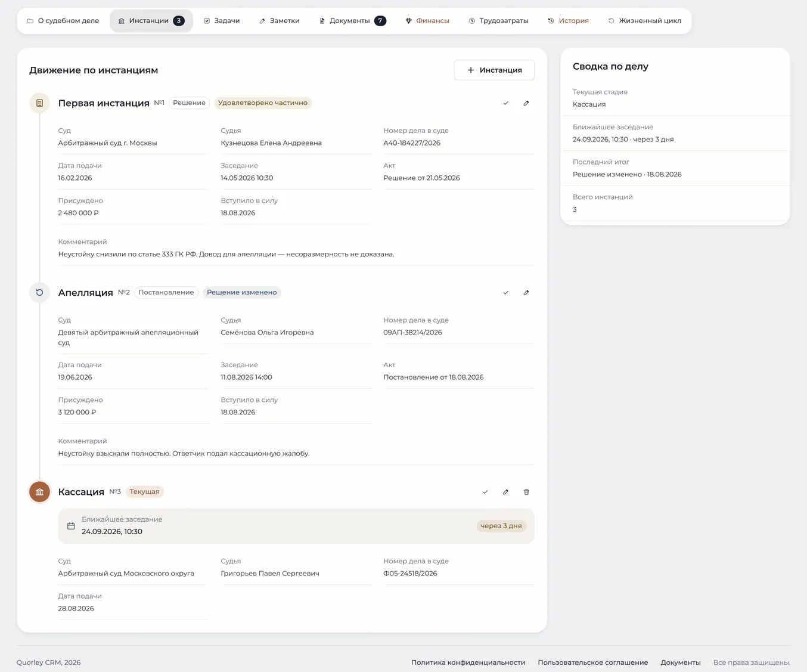Click case number Ф05-24518/2026

410,574
